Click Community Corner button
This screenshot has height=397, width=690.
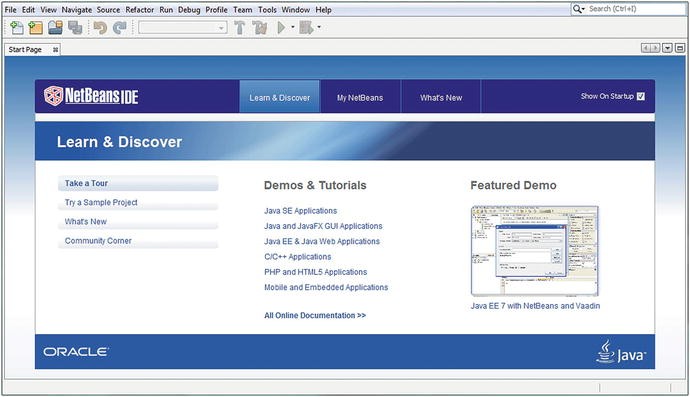click(x=138, y=241)
